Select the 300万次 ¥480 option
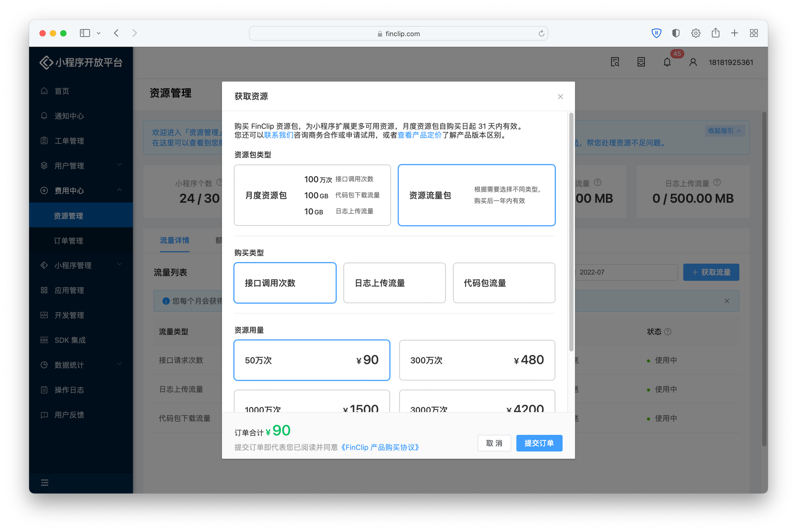797x532 pixels. pos(477,360)
